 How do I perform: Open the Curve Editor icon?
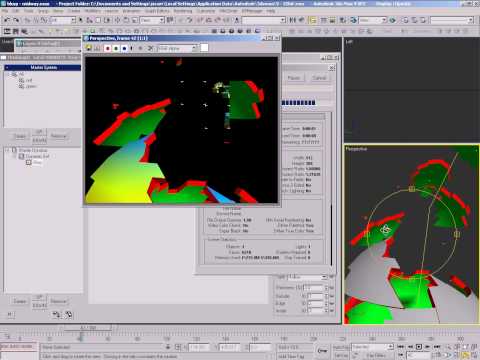click(323, 20)
